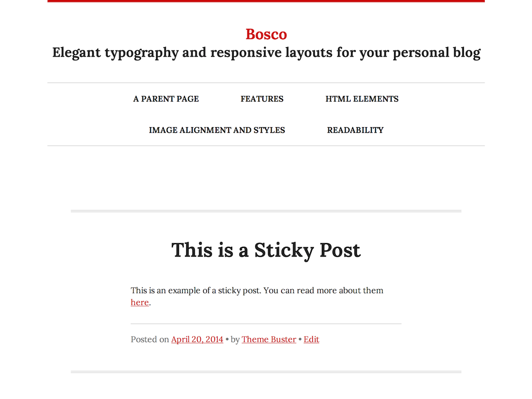Select Image Alignment and Styles in navigation
The image size is (532, 399).
pos(217,130)
